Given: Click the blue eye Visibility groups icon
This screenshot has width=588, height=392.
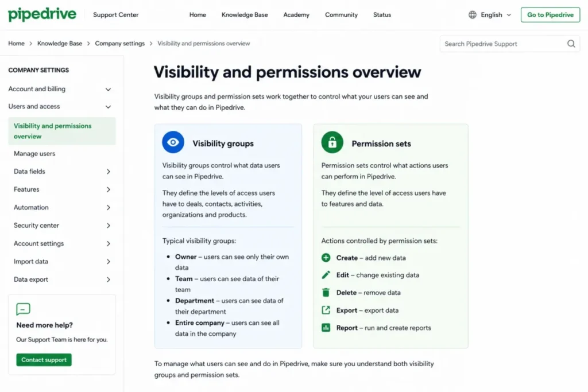Looking at the screenshot, I should (x=173, y=142).
